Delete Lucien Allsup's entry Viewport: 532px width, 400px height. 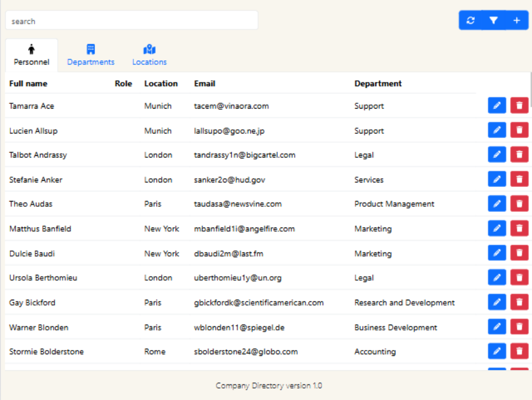pyautogui.click(x=519, y=130)
